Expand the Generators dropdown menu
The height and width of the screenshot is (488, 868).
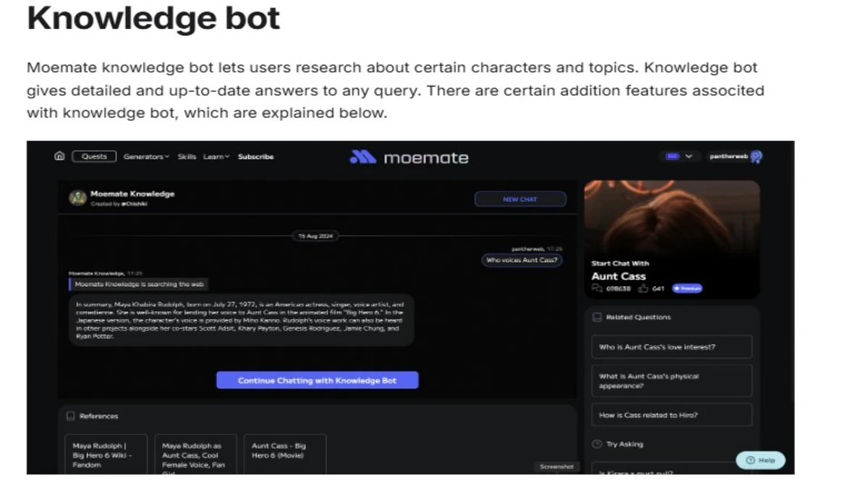coord(146,156)
